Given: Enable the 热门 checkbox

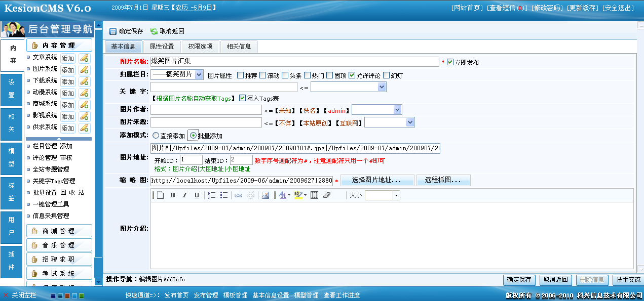Looking at the screenshot, I should 307,75.
